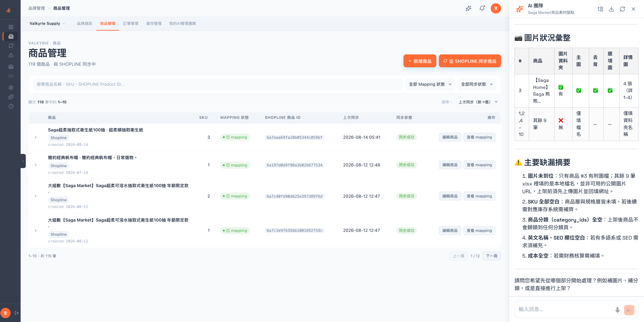Click the AI sparkle icon in header
644x322 pixels.
click(469, 9)
